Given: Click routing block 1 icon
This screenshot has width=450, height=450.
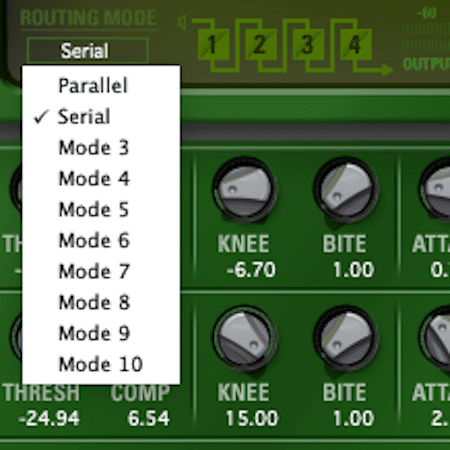Looking at the screenshot, I should pos(213,44).
